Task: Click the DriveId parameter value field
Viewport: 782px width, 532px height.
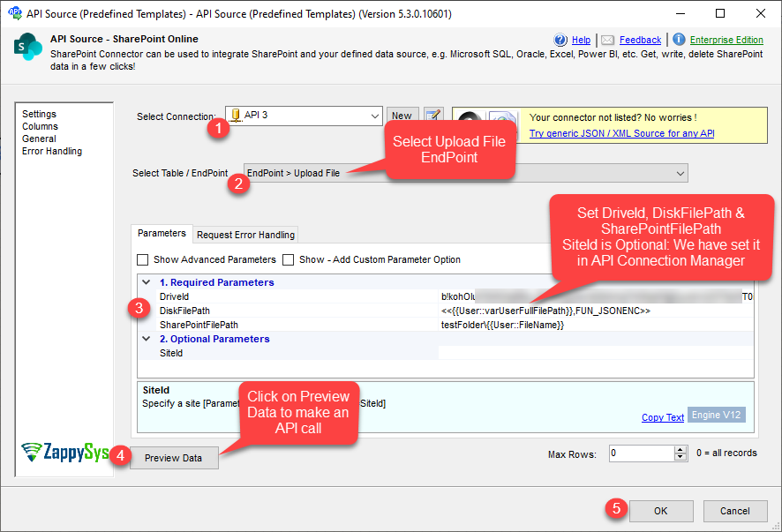Action: [596, 296]
